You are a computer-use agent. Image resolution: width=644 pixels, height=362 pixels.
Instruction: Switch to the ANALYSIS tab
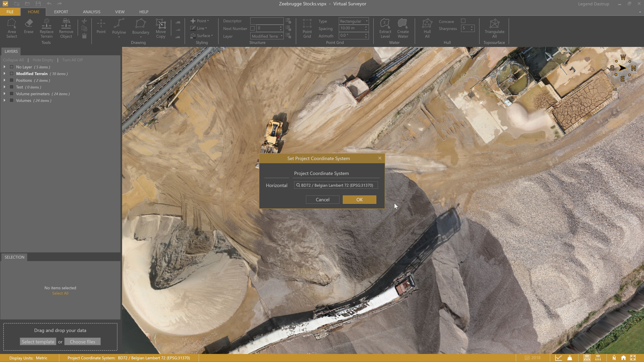[x=92, y=12]
